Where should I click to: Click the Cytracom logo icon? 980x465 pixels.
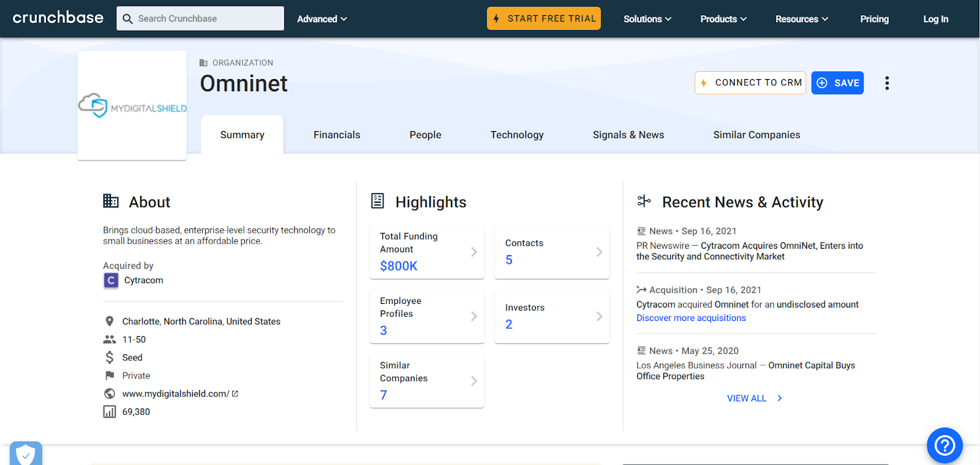pos(111,281)
